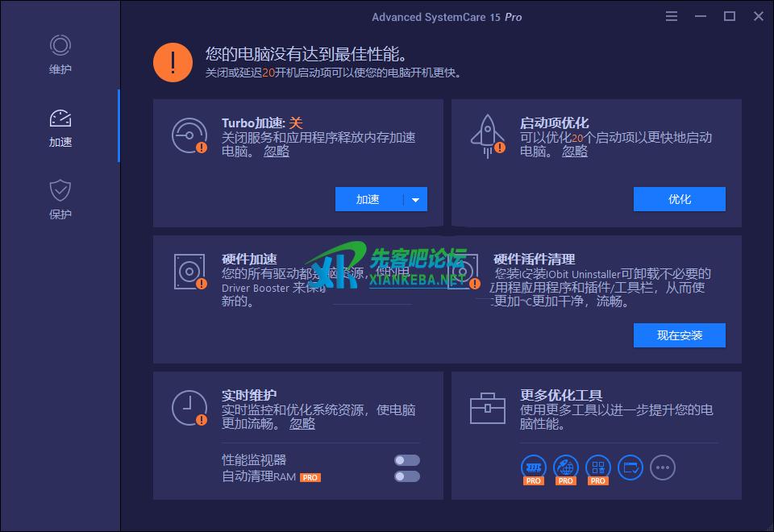Screen dimensions: 774x532
Task: Enable the 自动清理RAM switch
Action: click(406, 476)
